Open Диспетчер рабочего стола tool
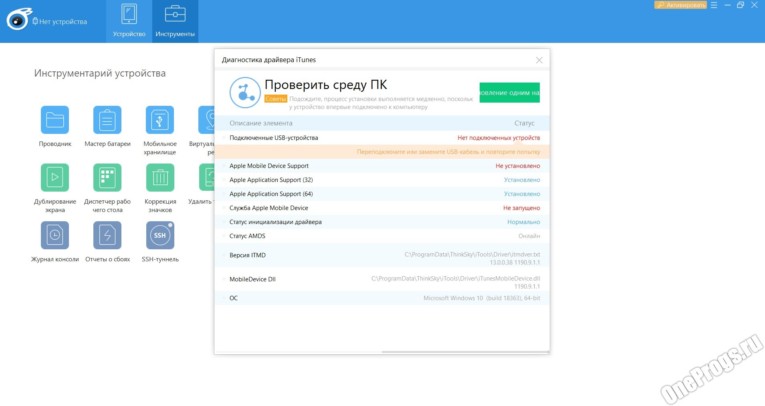The height and width of the screenshot is (406, 765). click(107, 178)
